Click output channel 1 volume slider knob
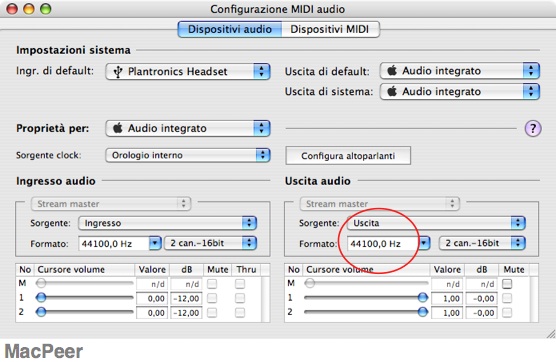The height and width of the screenshot is (362, 556). pyautogui.click(x=423, y=297)
